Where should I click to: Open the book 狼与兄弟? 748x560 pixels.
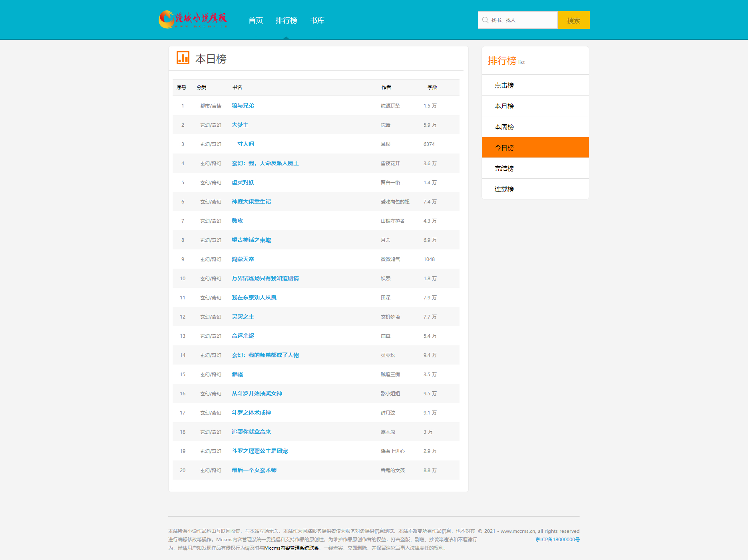(x=243, y=106)
